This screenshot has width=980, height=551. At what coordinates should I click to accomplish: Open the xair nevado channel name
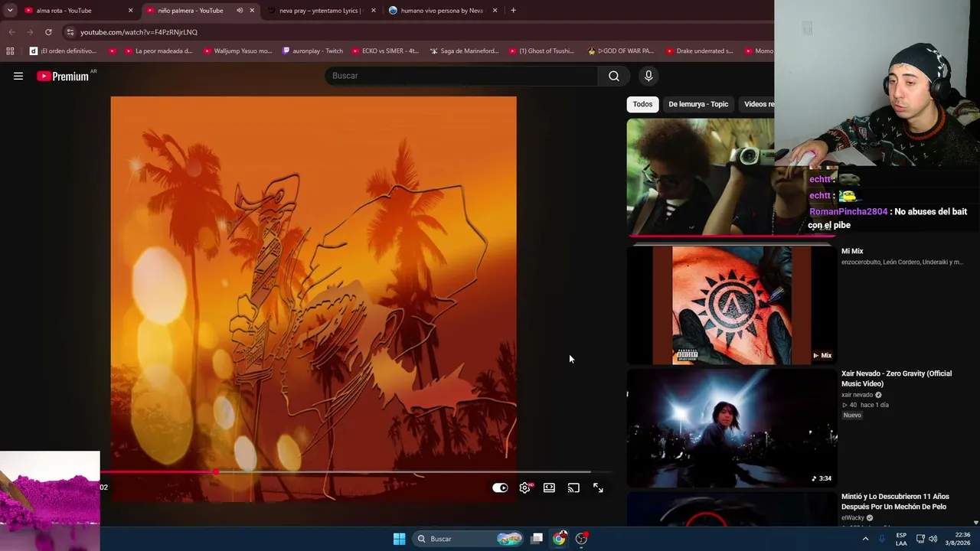(857, 395)
